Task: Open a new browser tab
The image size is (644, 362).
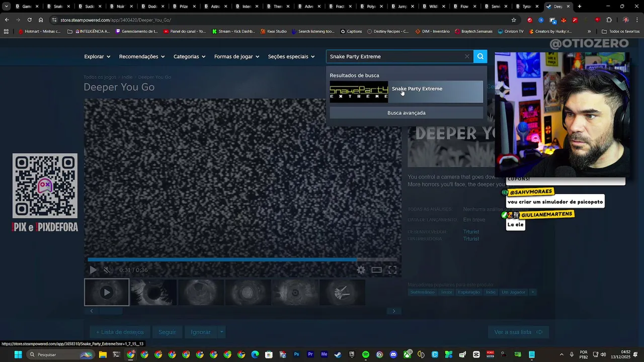Action: tap(580, 7)
